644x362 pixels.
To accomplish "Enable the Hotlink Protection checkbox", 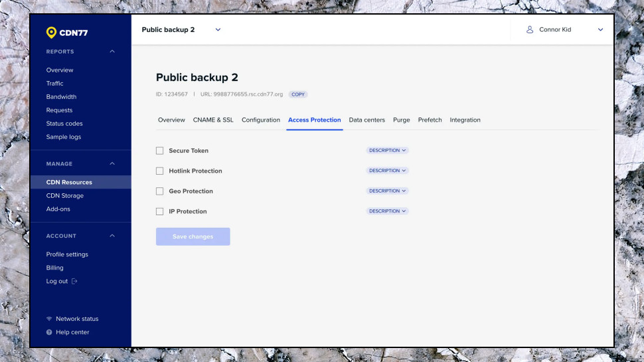I will 160,171.
